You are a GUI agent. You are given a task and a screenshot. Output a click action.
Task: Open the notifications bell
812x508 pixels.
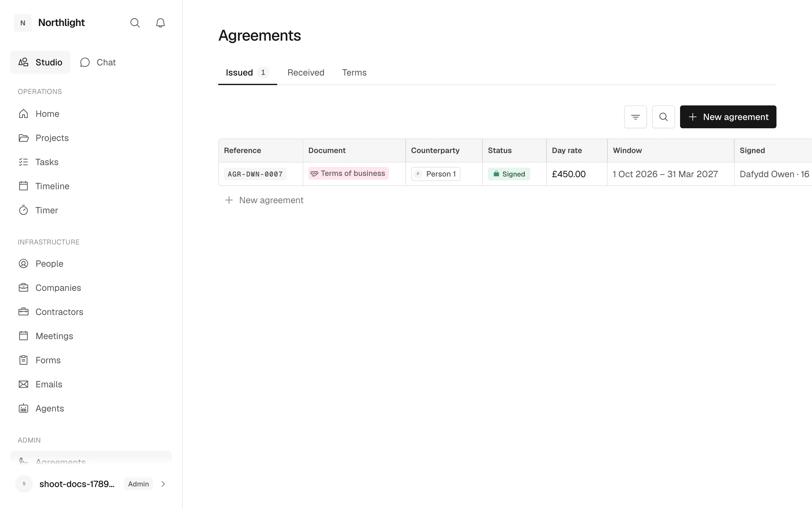tap(160, 23)
